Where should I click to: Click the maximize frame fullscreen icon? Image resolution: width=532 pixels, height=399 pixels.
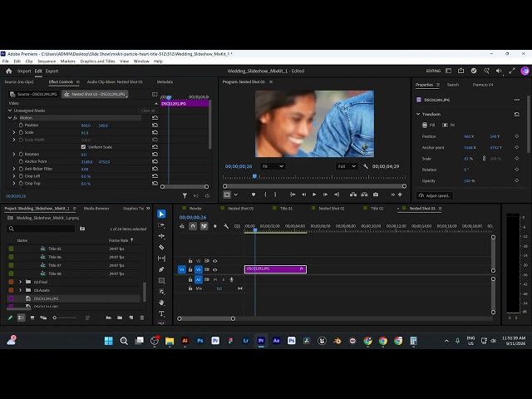(512, 71)
